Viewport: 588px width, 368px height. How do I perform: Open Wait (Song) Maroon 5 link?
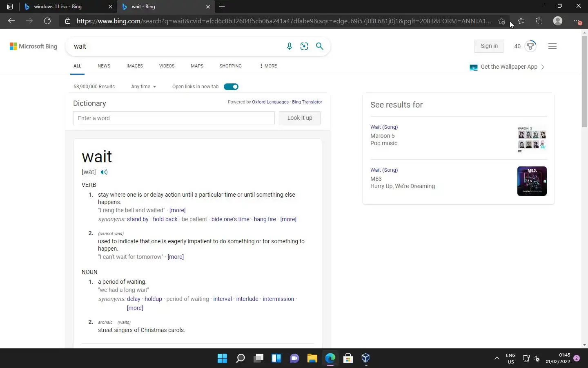(384, 127)
